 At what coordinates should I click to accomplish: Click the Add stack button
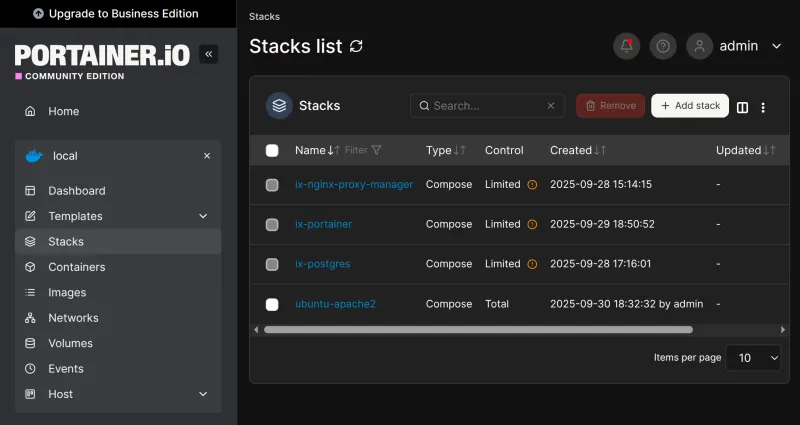point(689,106)
